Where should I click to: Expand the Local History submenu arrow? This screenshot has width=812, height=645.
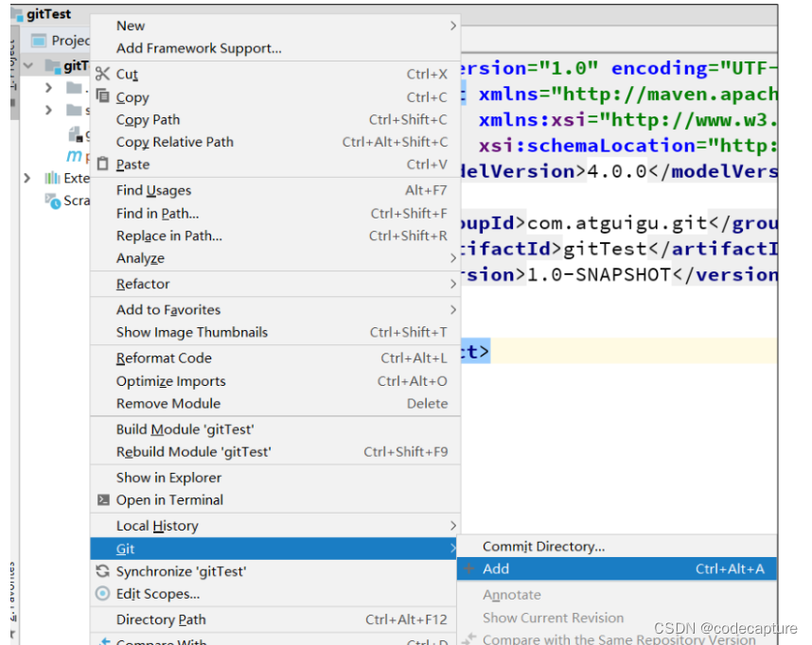point(453,526)
